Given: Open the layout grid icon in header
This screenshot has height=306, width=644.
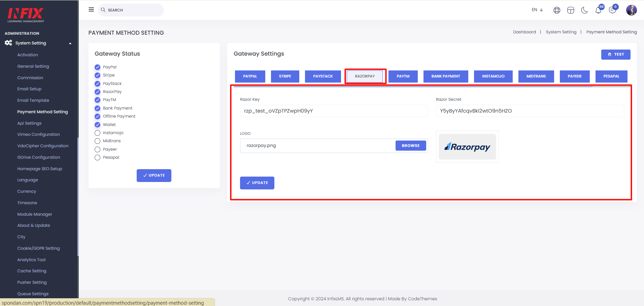Looking at the screenshot, I should (x=571, y=10).
